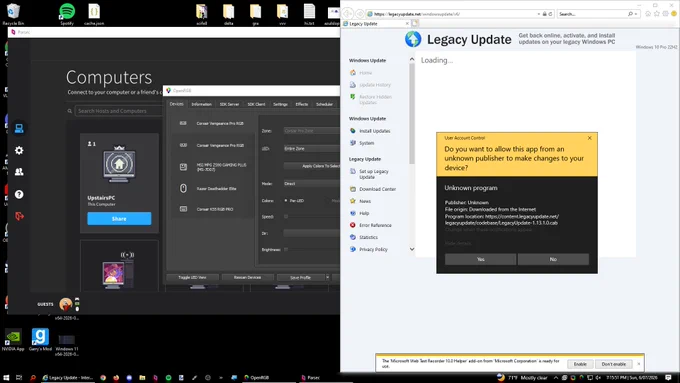Click the Download Center icon
The image size is (680, 383).
pos(353,189)
